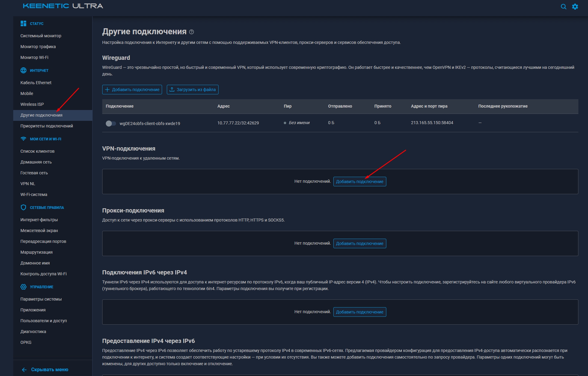Click the Internet globe icon
The width and height of the screenshot is (588, 376).
pos(23,70)
